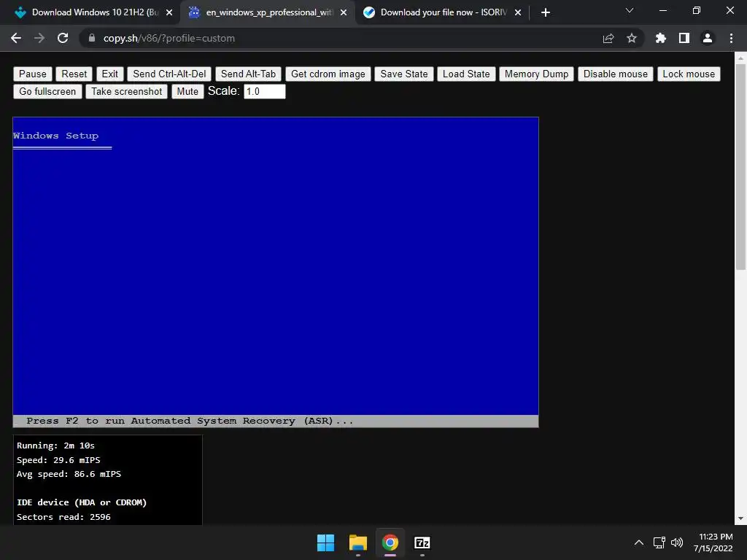This screenshot has height=560, width=747.
Task: Close the en_windows_xp_professional tab
Action: (344, 12)
